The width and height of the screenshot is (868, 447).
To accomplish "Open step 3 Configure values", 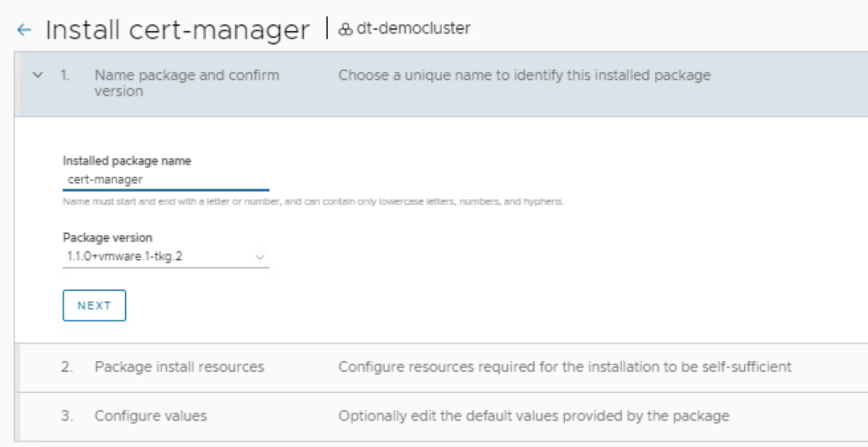I will point(150,416).
